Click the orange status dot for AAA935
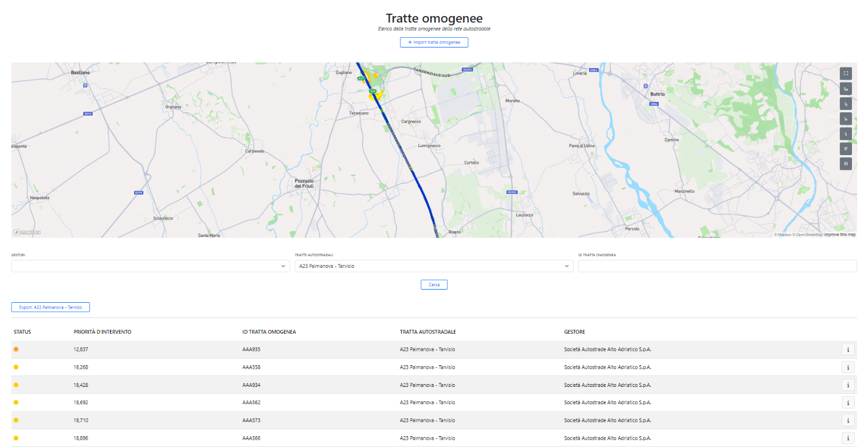Image resolution: width=868 pixels, height=447 pixels. coord(16,349)
